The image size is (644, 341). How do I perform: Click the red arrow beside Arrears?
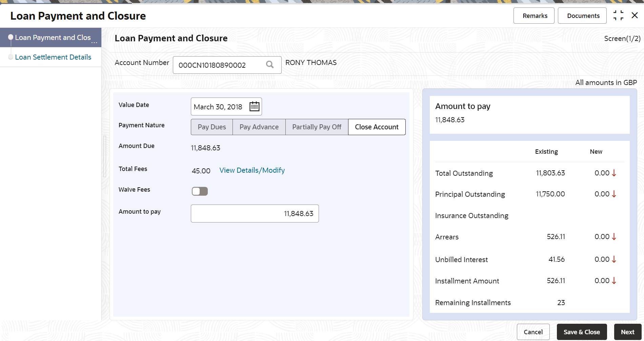[614, 237]
